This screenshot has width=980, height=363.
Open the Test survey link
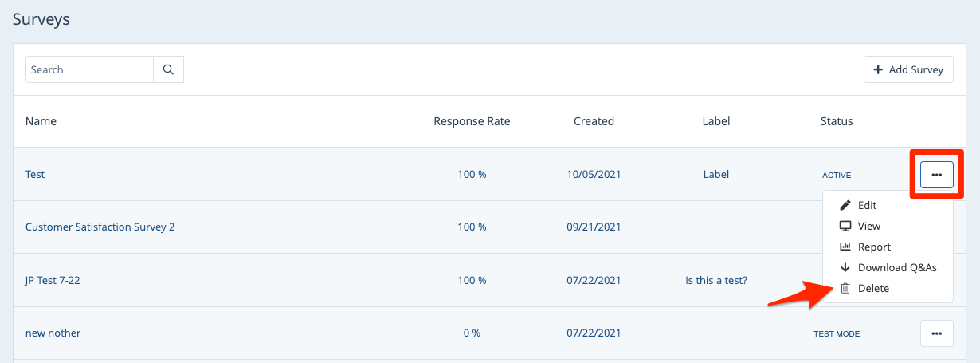pyautogui.click(x=35, y=174)
